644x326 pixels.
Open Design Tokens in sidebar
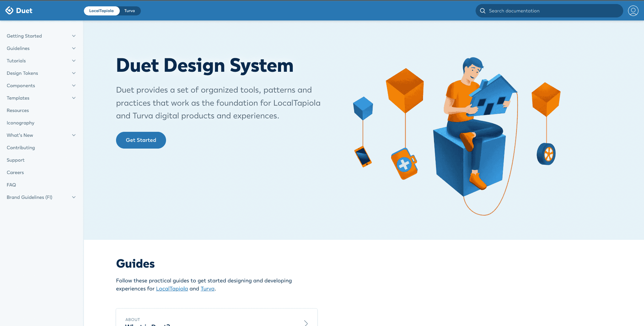[x=22, y=73]
